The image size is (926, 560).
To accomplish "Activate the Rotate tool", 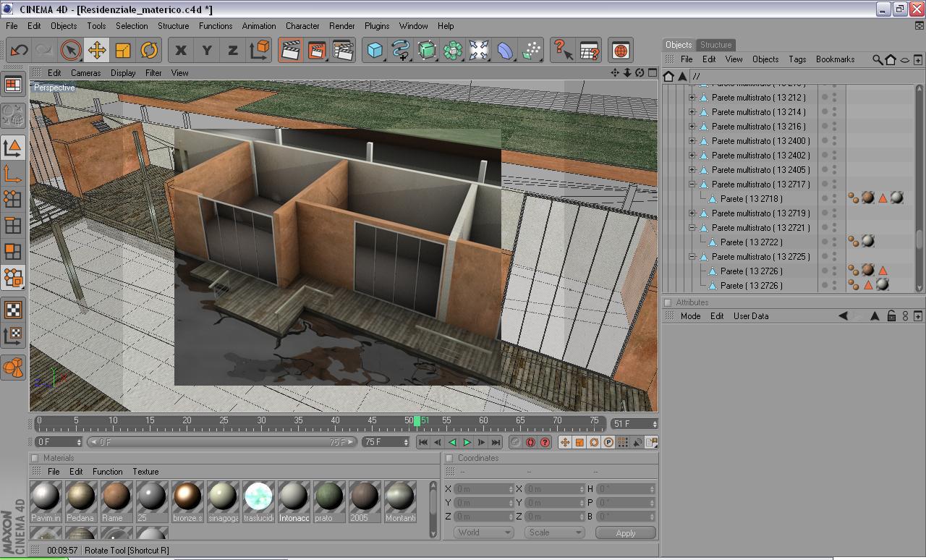I will (149, 50).
